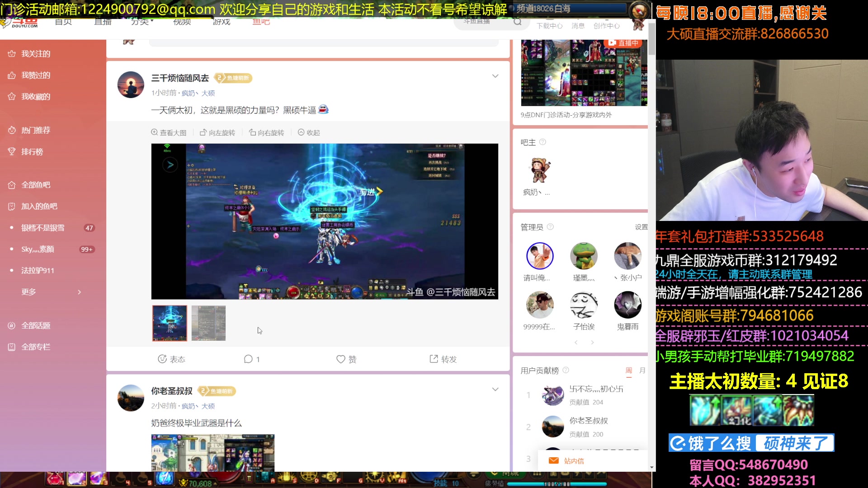The width and height of the screenshot is (868, 488).
Task: Open 游戏 in top navigation
Action: point(222,22)
